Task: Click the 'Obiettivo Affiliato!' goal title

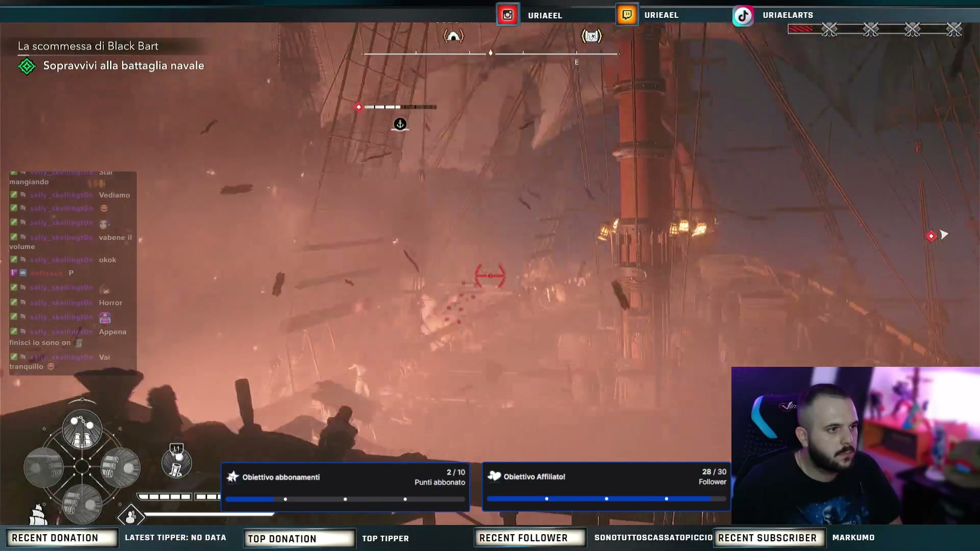Action: tap(534, 477)
